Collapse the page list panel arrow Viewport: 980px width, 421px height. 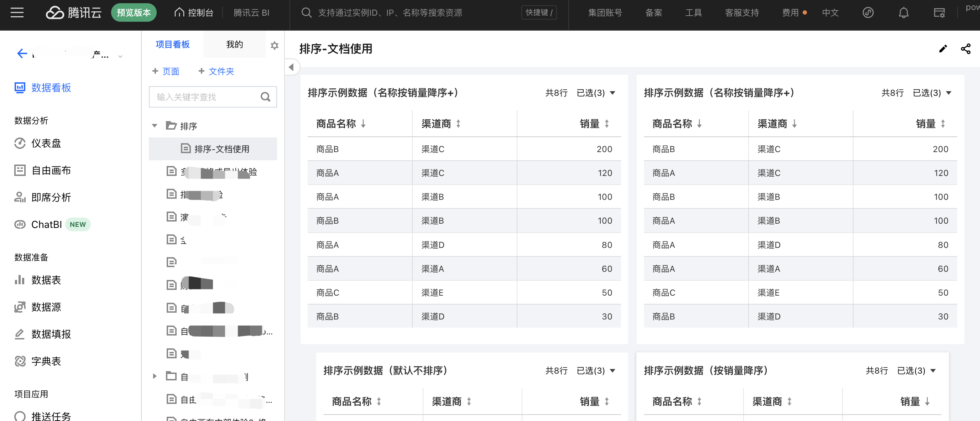click(291, 67)
